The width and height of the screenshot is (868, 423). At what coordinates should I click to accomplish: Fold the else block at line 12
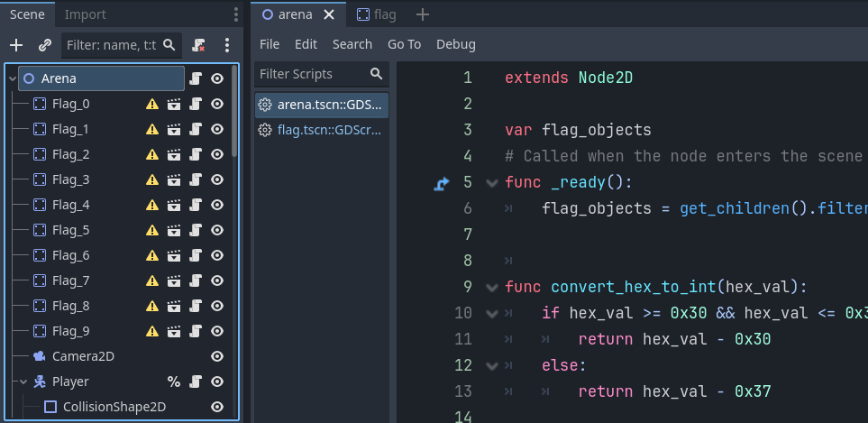click(492, 365)
